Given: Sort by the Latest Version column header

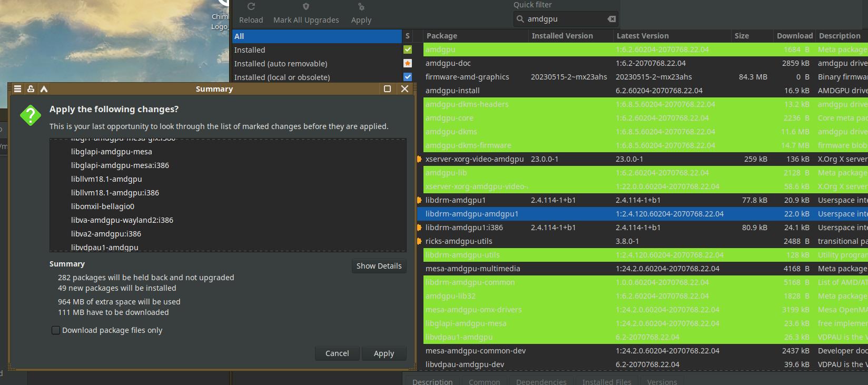Looking at the screenshot, I should click(x=643, y=36).
